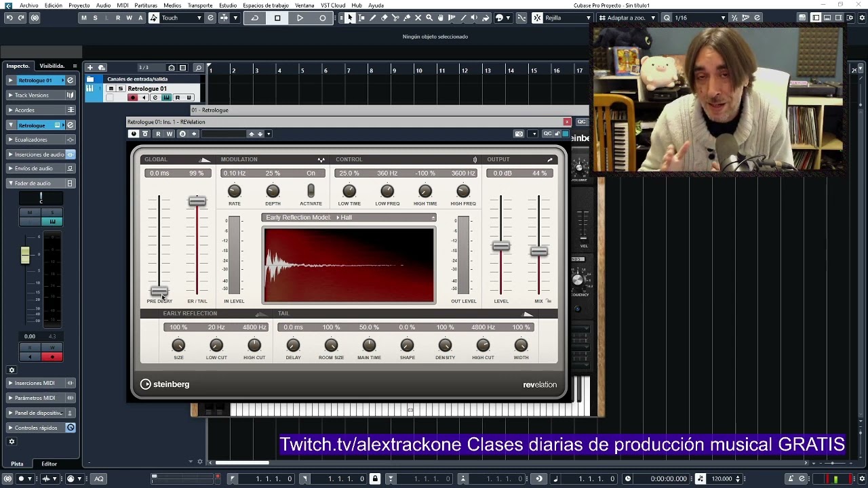Select the Glue tool
The image size is (868, 488).
407,18
